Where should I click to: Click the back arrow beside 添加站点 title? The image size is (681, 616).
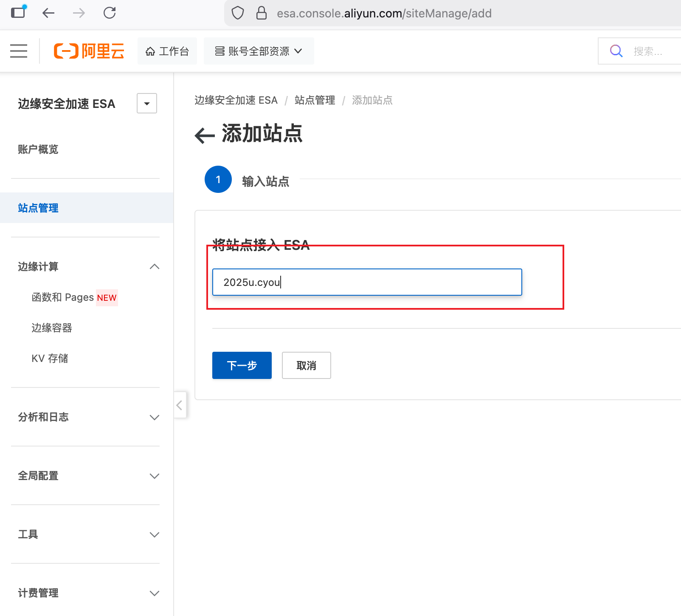(x=204, y=135)
